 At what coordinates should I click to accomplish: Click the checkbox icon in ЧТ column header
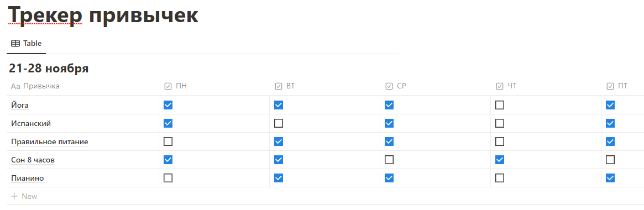click(x=500, y=86)
